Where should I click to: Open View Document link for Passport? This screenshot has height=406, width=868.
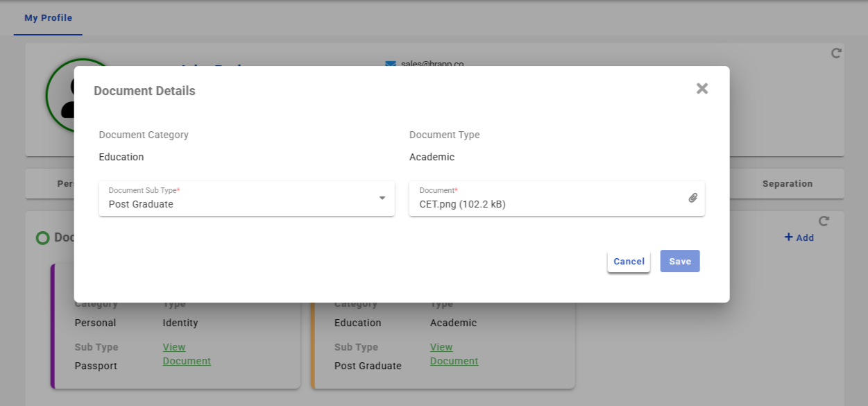[x=187, y=354]
